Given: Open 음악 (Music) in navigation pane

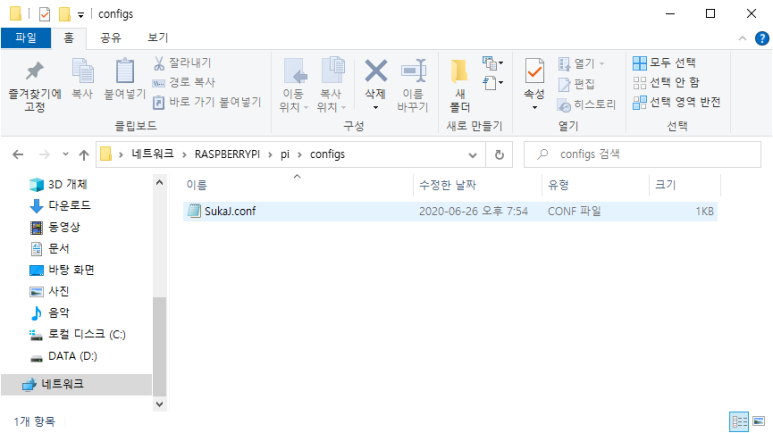Looking at the screenshot, I should (x=49, y=313).
